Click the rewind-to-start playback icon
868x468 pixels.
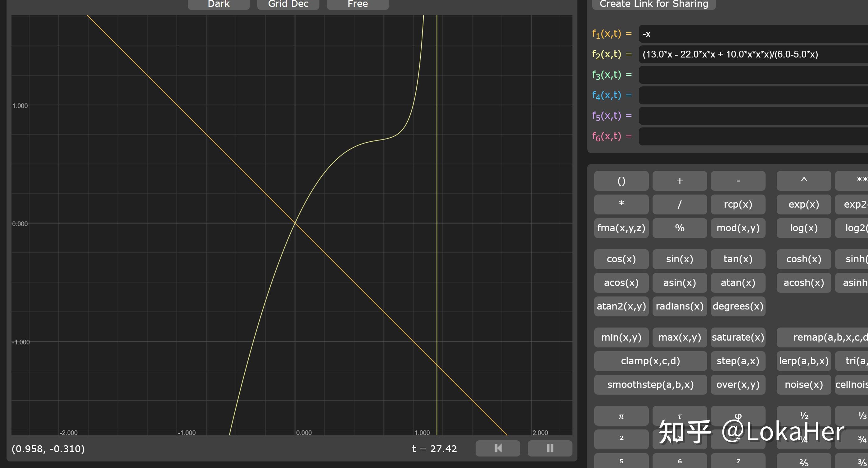point(498,448)
